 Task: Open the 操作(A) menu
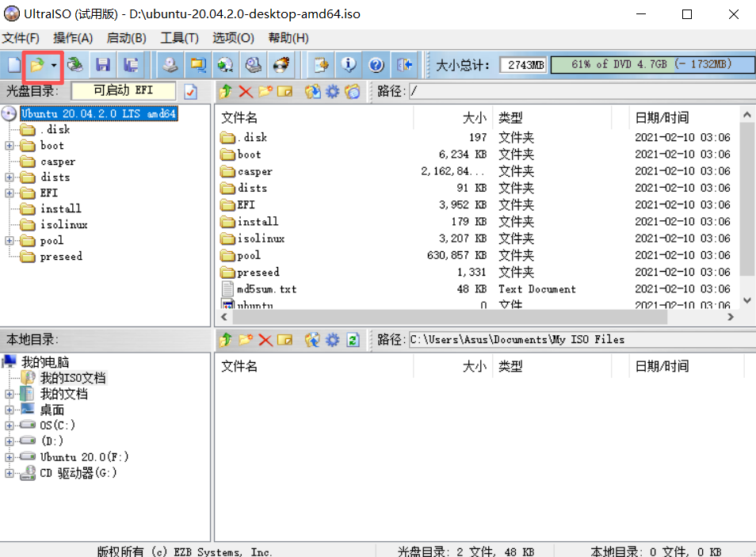(73, 38)
